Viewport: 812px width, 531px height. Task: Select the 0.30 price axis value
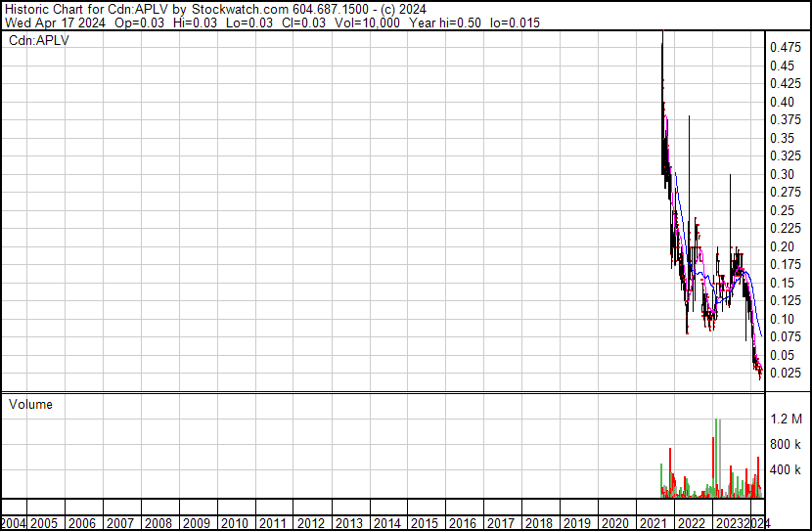point(781,174)
